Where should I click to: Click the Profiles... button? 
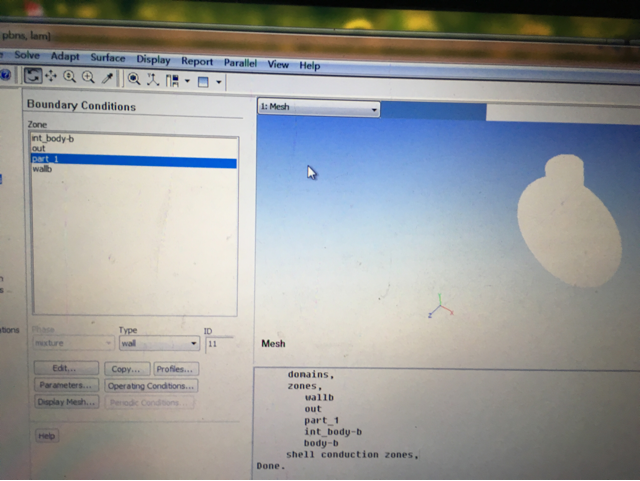176,369
